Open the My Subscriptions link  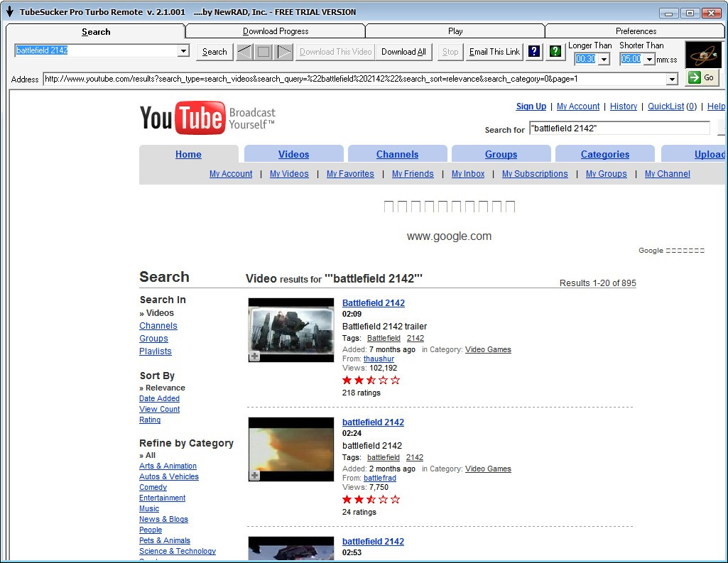(535, 174)
